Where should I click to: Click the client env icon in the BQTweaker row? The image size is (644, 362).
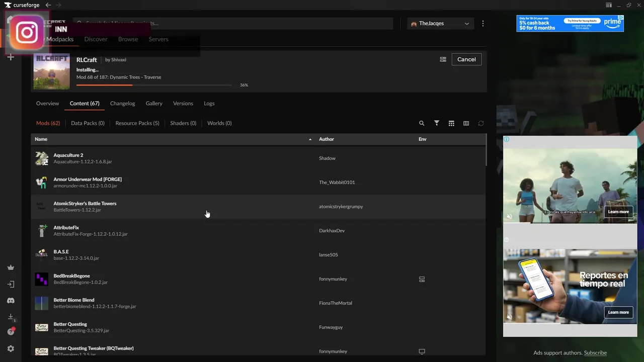(422, 351)
